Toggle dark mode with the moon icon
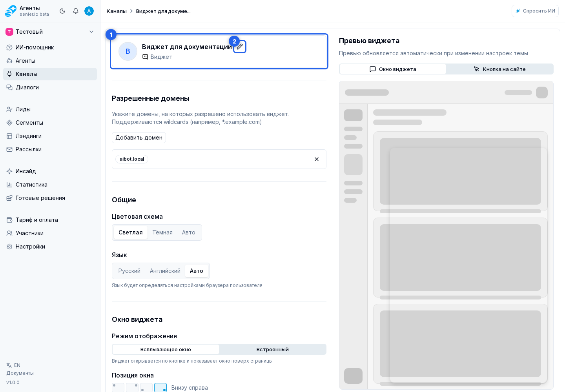The height and width of the screenshot is (392, 565). [62, 11]
